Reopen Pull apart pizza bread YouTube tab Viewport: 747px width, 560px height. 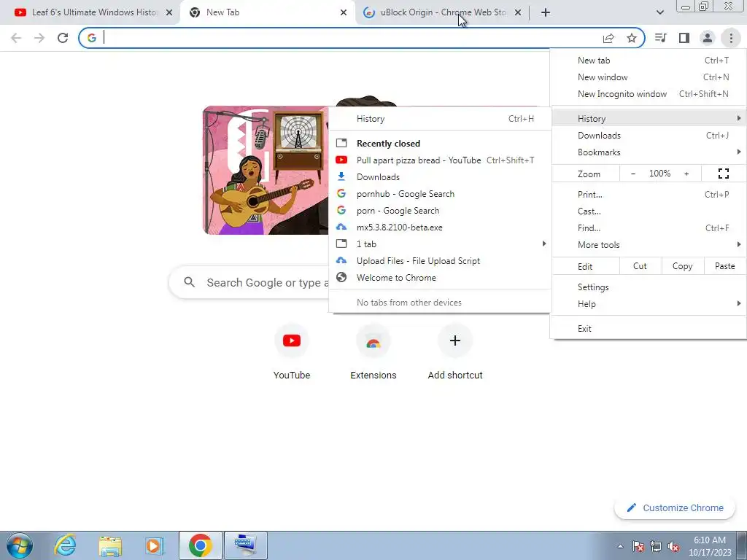[439, 160]
